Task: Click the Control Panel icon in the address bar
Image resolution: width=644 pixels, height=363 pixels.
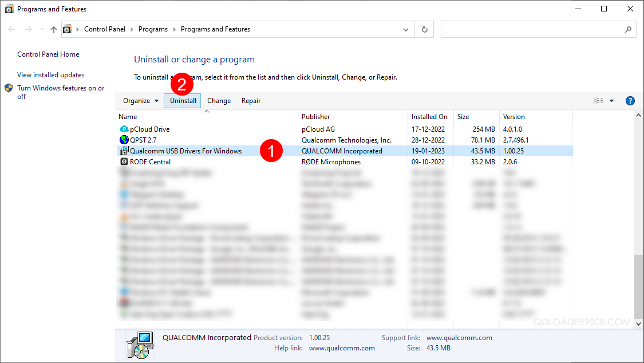Action: point(69,29)
